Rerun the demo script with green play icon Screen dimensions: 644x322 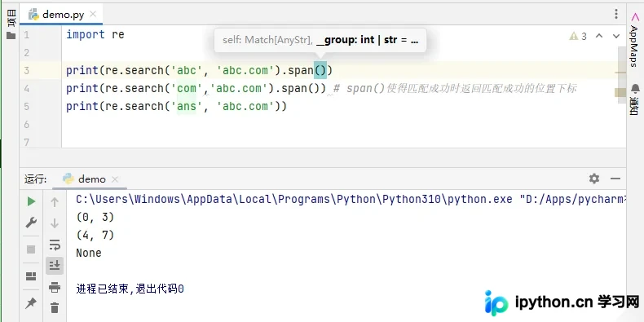(x=31, y=201)
